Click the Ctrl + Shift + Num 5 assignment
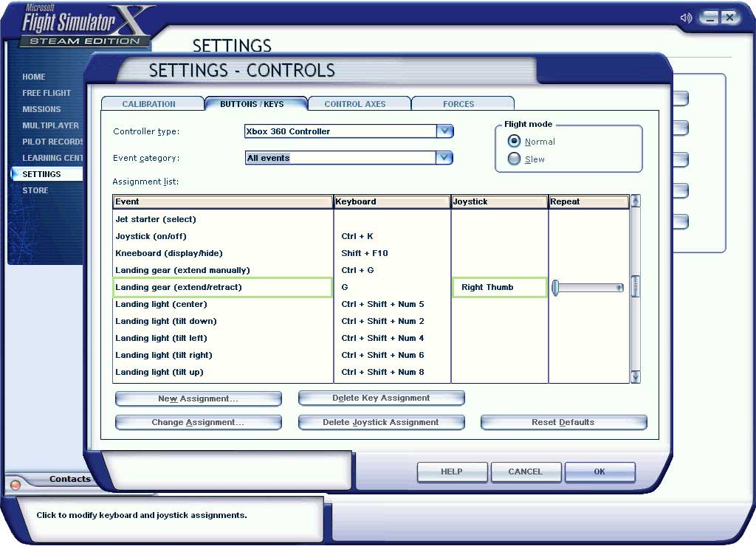Screen dimensions: 756x549 click(383, 304)
